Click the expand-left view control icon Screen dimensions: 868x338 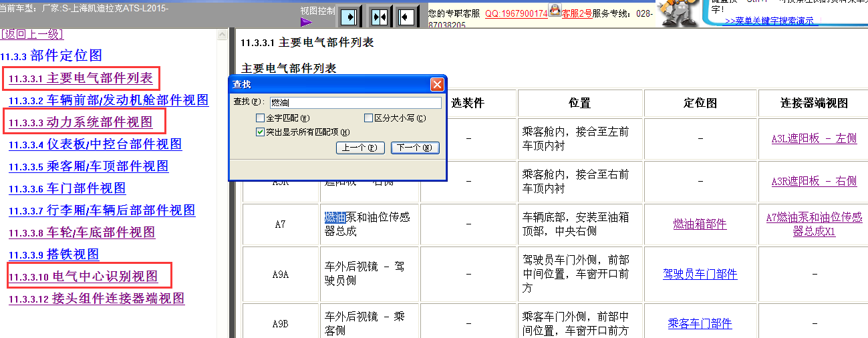[x=406, y=15]
